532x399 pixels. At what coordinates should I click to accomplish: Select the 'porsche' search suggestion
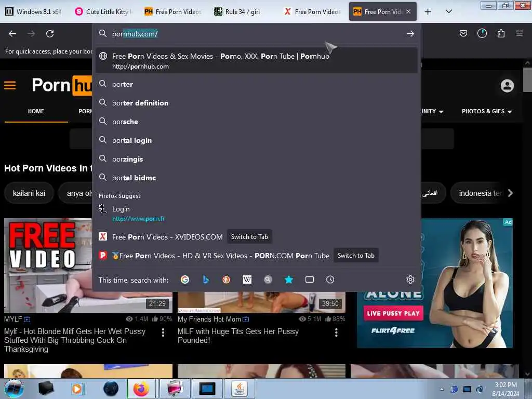click(256, 122)
